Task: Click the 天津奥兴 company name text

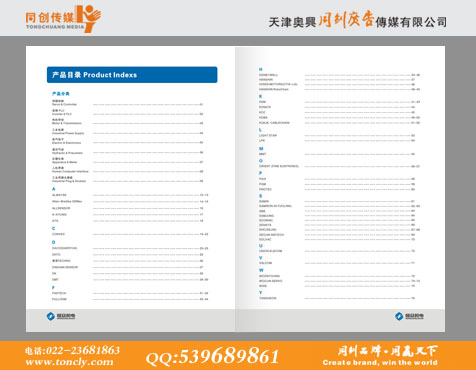Action: click(x=292, y=22)
